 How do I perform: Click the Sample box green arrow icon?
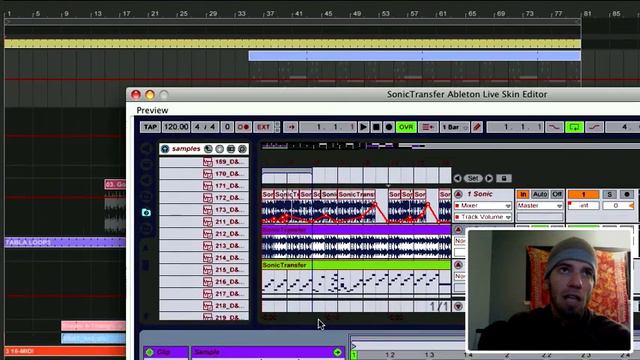click(338, 352)
